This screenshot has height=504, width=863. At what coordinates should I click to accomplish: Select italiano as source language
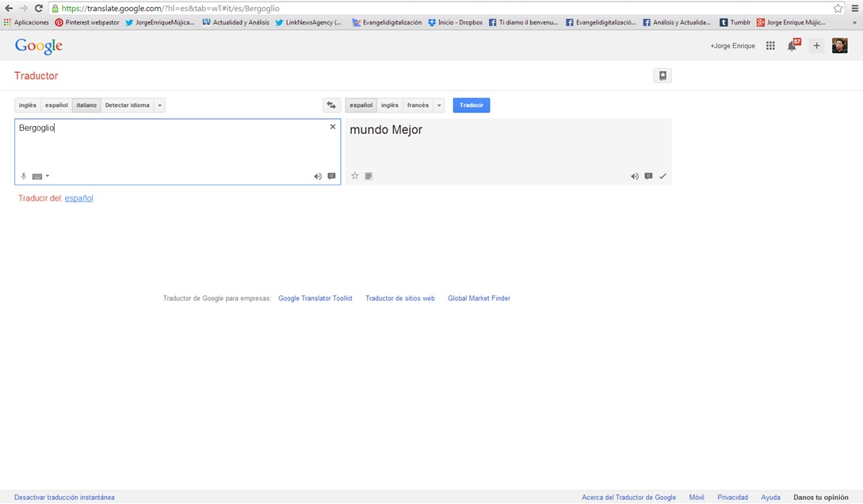pos(86,105)
